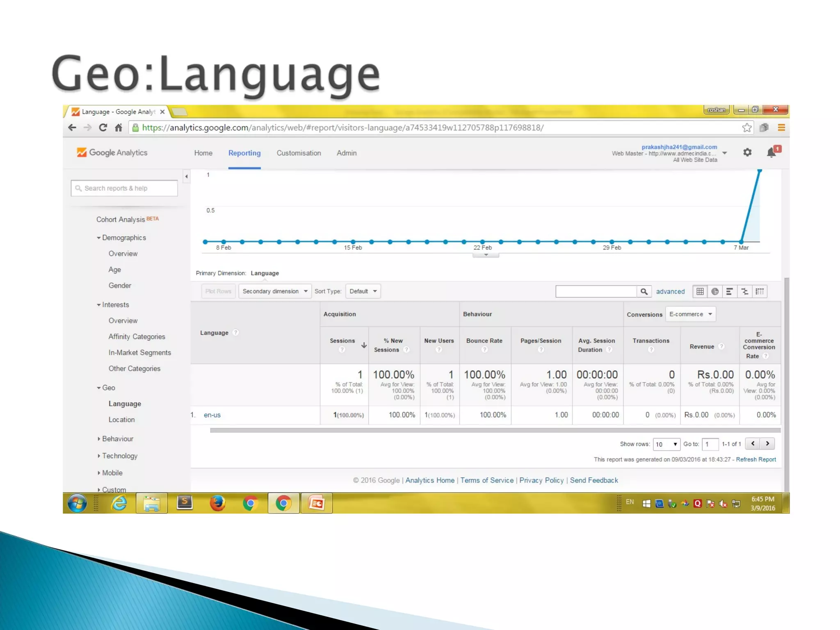Collapse the left sidebar arrow
The width and height of the screenshot is (840, 630).
coord(186,177)
